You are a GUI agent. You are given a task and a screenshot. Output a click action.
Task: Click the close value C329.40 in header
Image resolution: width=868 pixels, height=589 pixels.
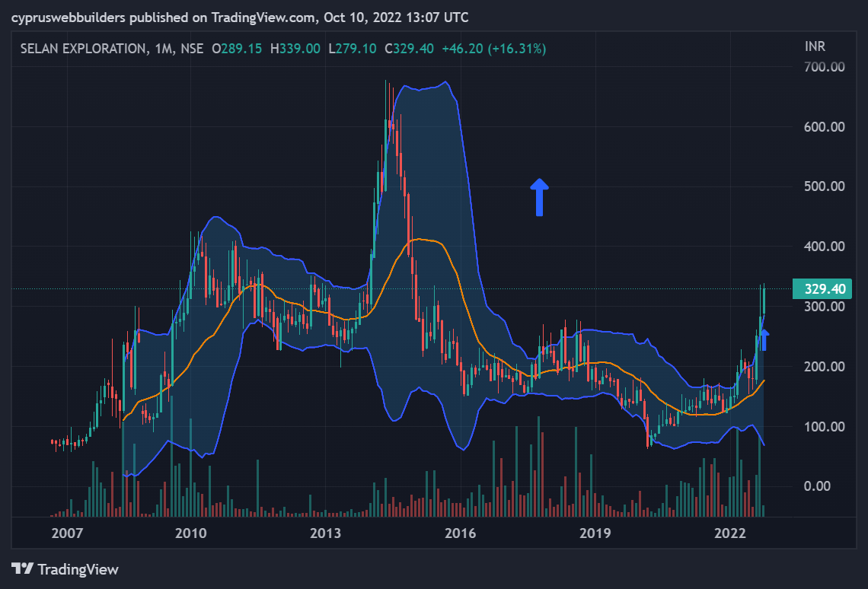(x=409, y=49)
